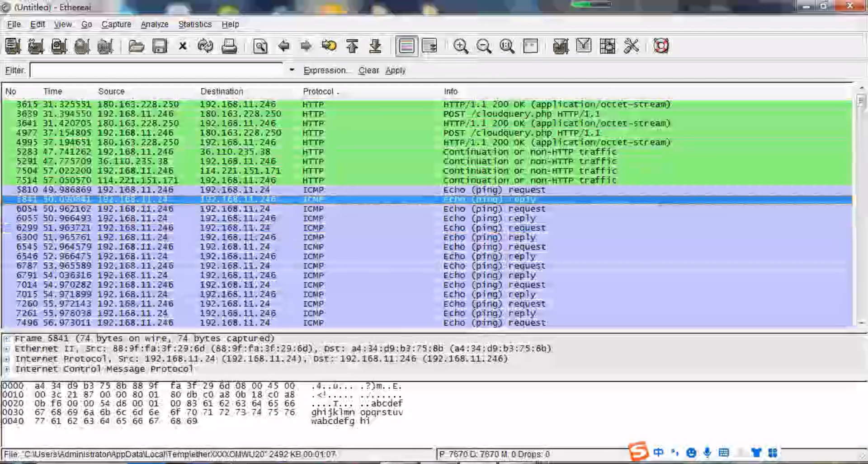Viewport: 868px width, 464px height.
Task: Reload the capture file with the refresh icon
Action: [x=205, y=46]
